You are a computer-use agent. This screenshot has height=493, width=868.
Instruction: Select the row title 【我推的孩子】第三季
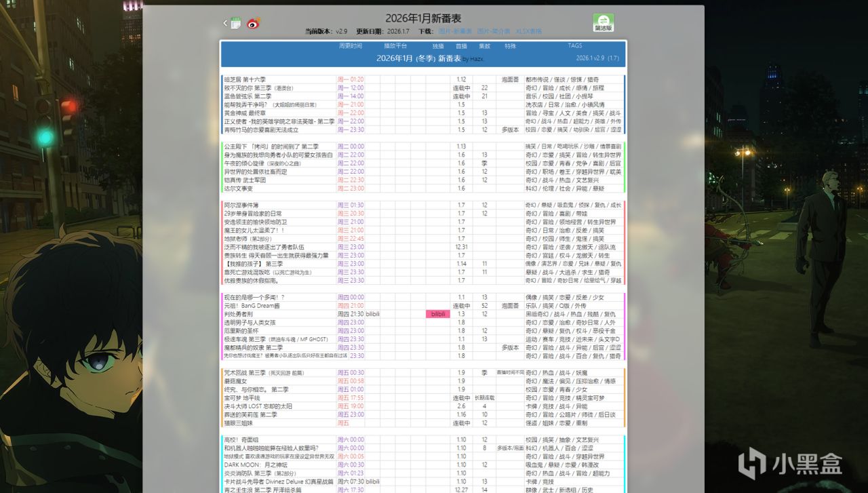coord(253,264)
